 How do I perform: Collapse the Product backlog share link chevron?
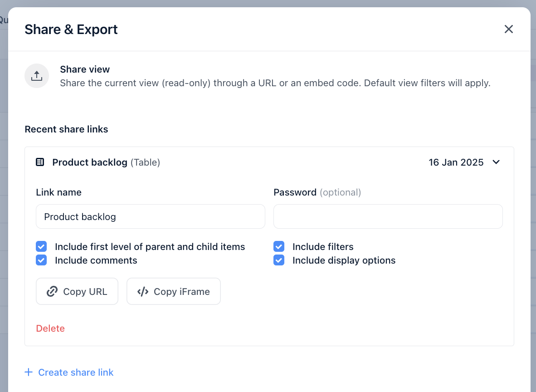tap(496, 162)
